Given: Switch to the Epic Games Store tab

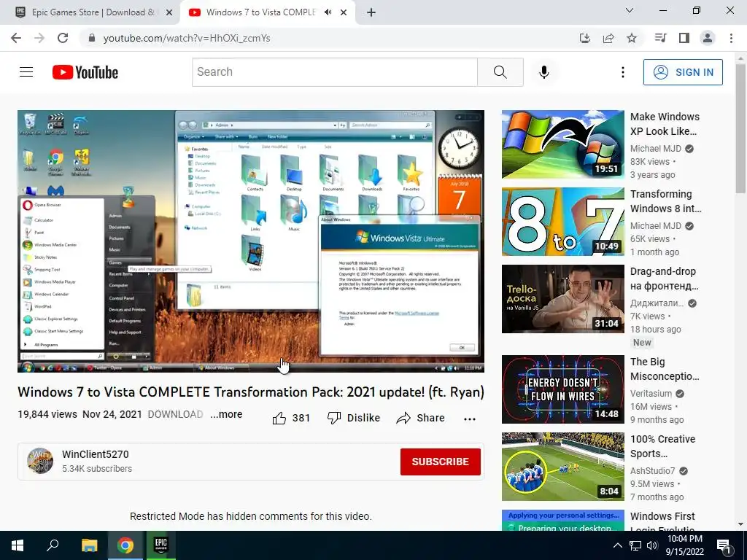Looking at the screenshot, I should tap(90, 12).
